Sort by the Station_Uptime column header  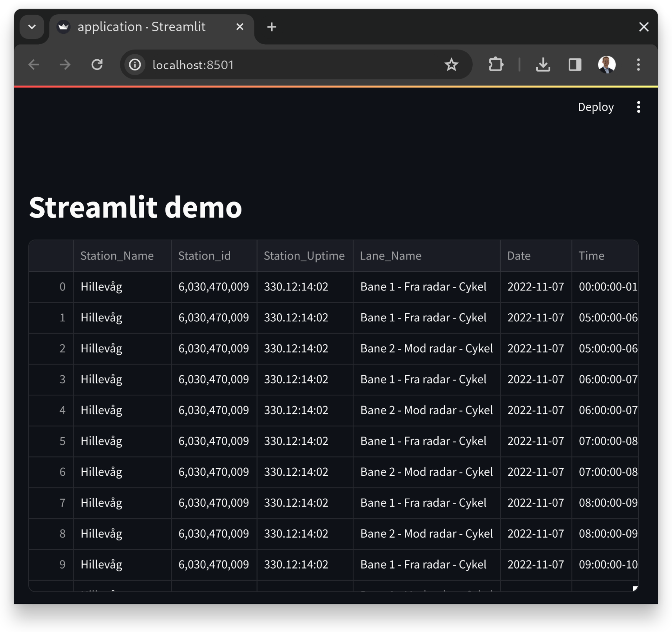pyautogui.click(x=305, y=256)
